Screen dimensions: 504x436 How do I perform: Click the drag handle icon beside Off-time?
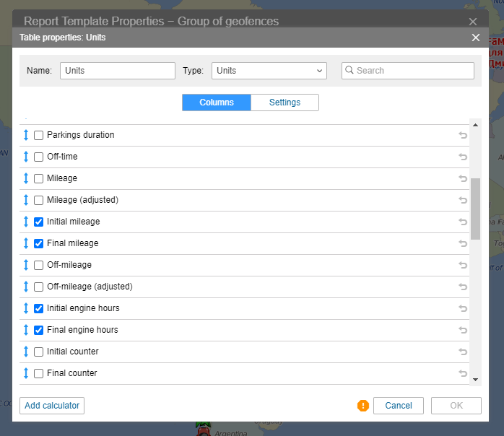[26, 157]
